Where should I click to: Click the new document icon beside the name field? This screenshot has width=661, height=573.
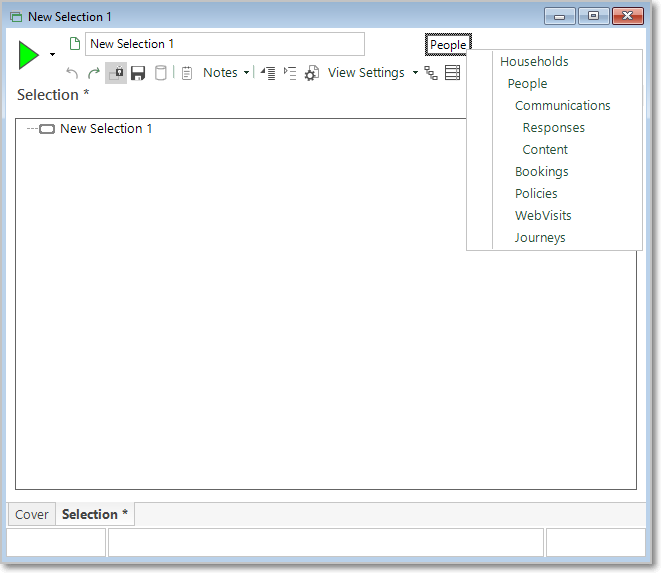tap(75, 43)
